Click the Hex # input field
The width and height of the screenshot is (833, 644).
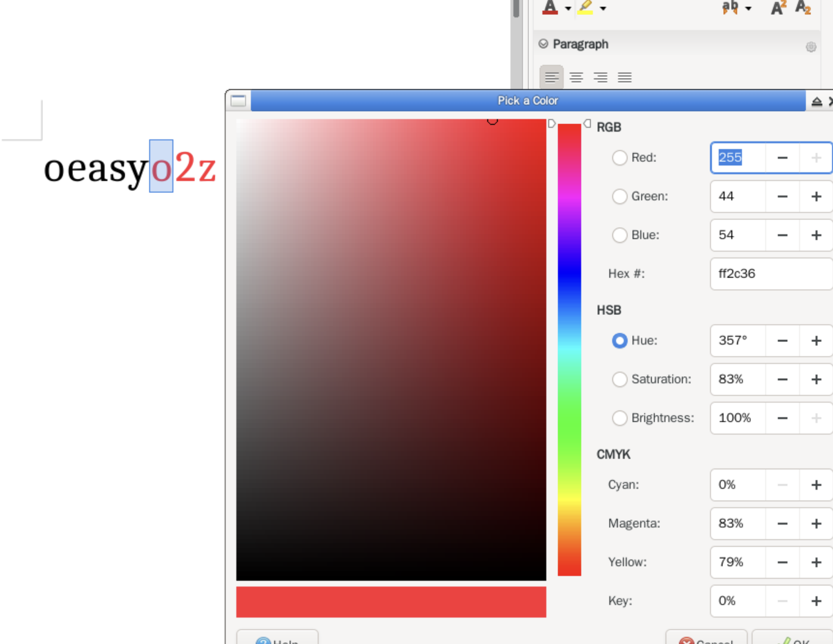pyautogui.click(x=772, y=274)
